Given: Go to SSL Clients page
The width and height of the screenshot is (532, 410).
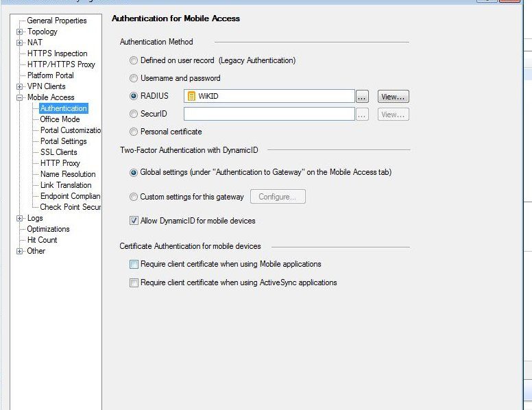Looking at the screenshot, I should [59, 152].
